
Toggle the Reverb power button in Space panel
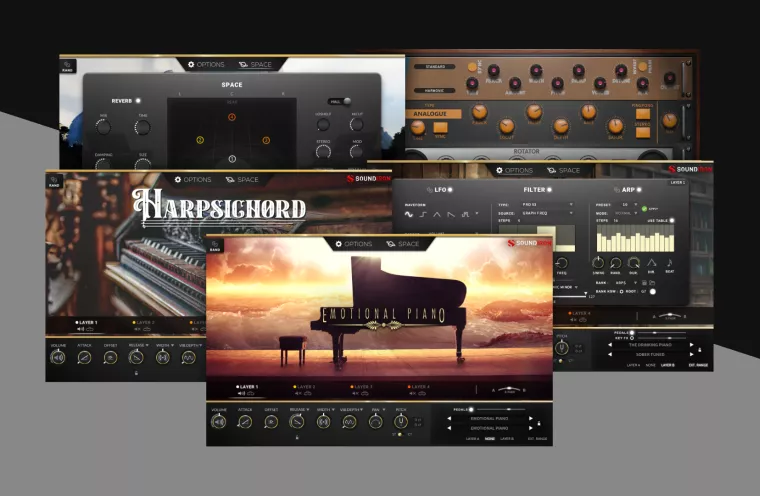(138, 101)
